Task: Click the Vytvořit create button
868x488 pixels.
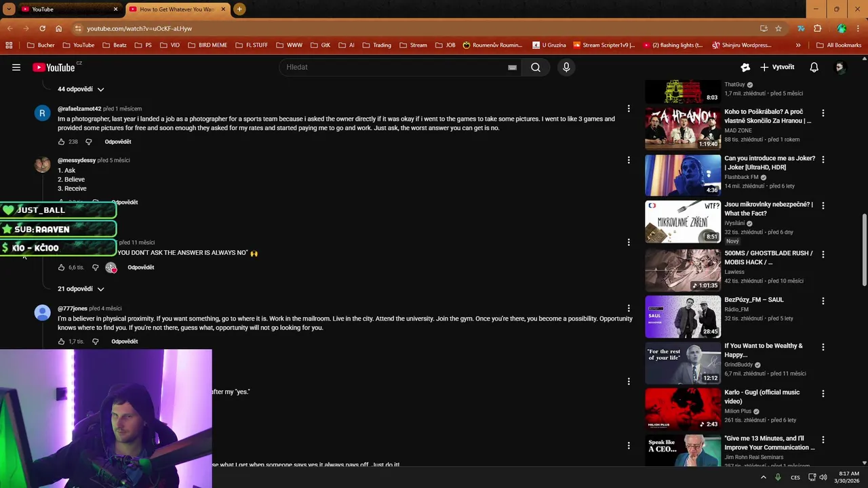Action: [777, 67]
